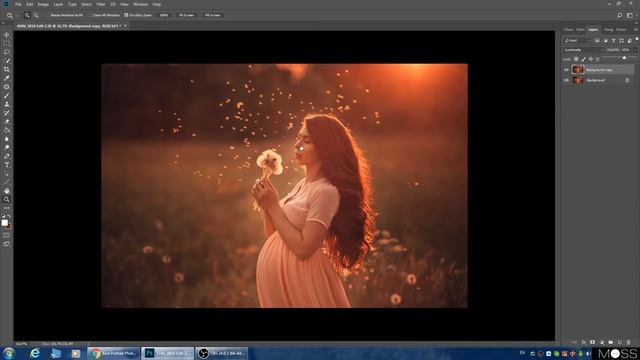Screen dimensions: 640x360
Task: Enable Zoom All Windows checkbox
Action: 90,15
